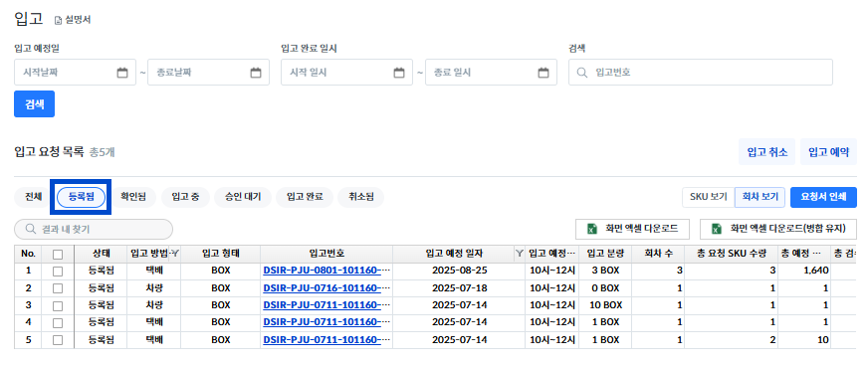
Task: Open calendar icon for 시작 일시 field
Action: click(398, 73)
